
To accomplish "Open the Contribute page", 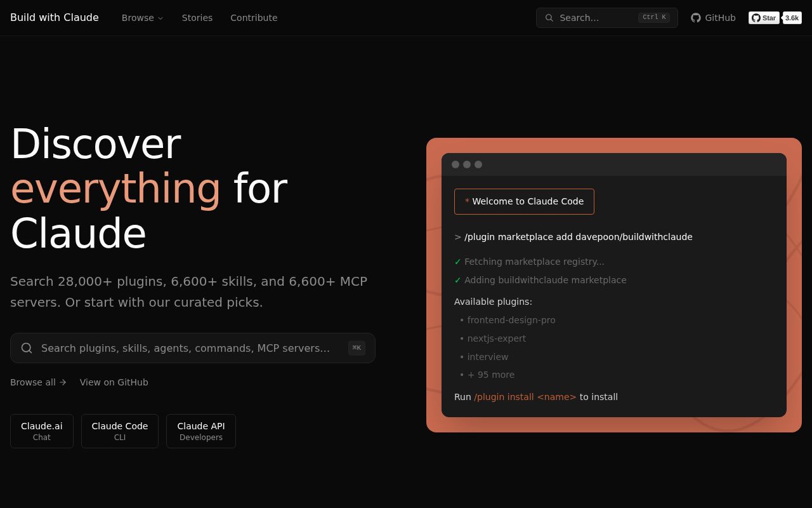I will pyautogui.click(x=254, y=18).
